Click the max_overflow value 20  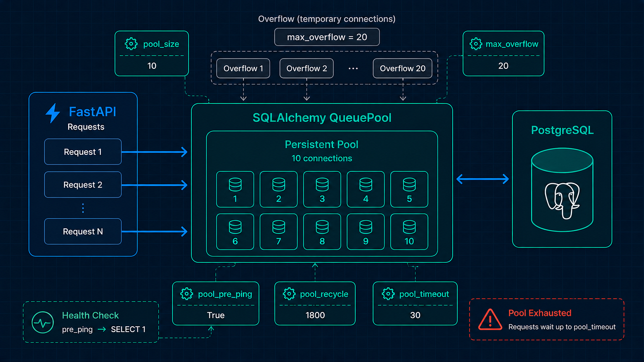pos(503,66)
